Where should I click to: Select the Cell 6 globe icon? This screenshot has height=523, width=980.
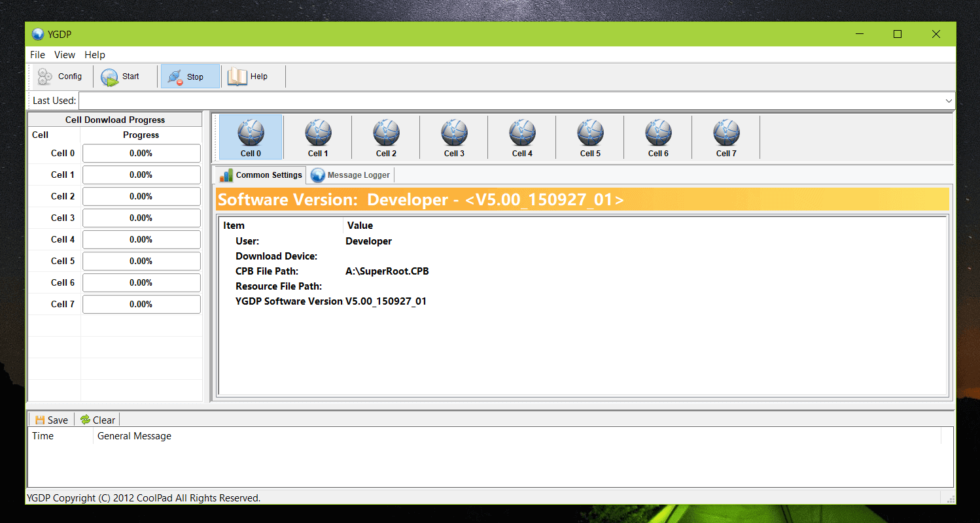[658, 133]
